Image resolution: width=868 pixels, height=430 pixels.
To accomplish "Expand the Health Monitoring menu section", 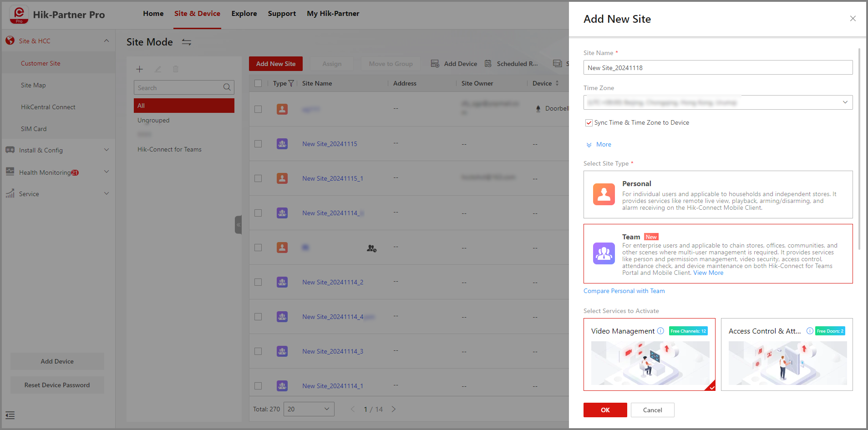I will click(x=106, y=172).
